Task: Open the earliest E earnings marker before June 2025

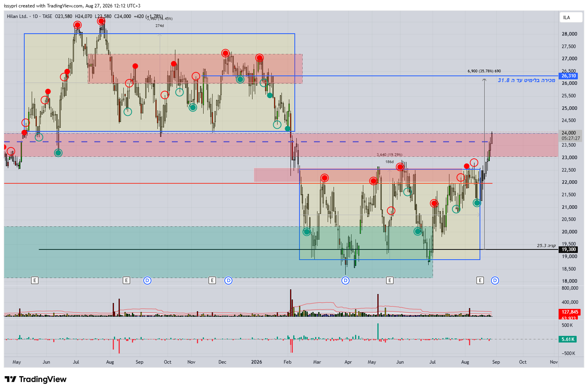Action: tap(35, 280)
